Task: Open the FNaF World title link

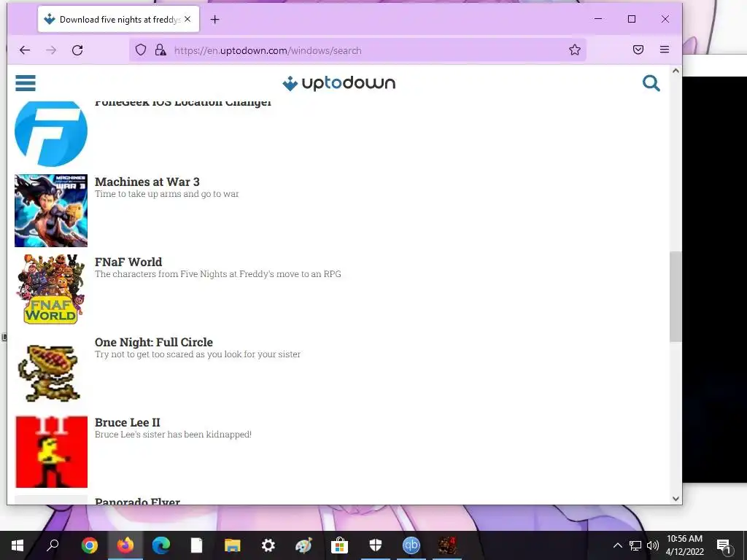Action: tap(128, 262)
